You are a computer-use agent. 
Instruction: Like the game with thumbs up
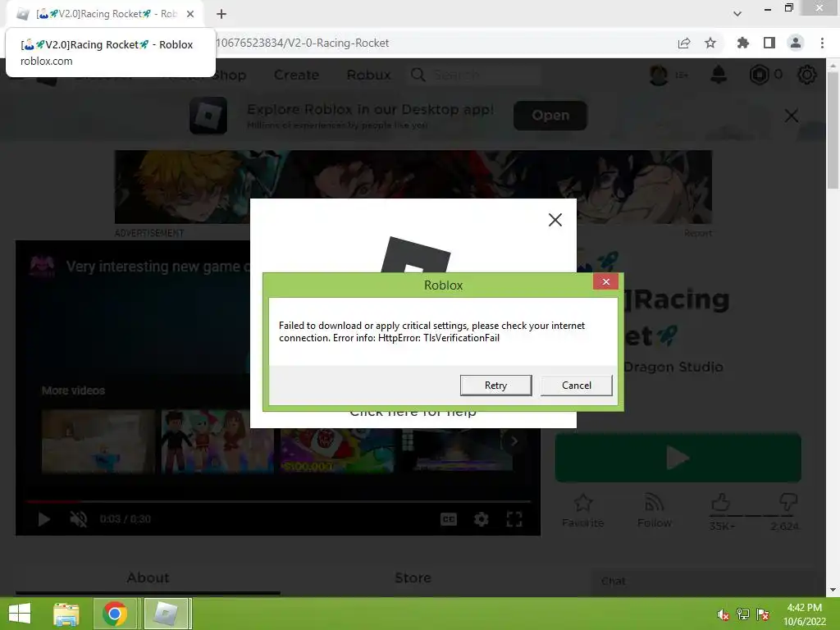721,503
